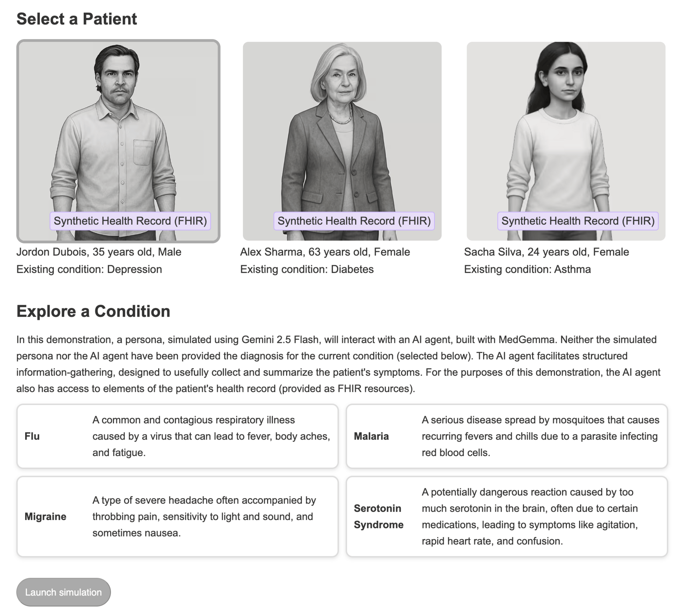Choose the Flu condition card

[x=178, y=436]
